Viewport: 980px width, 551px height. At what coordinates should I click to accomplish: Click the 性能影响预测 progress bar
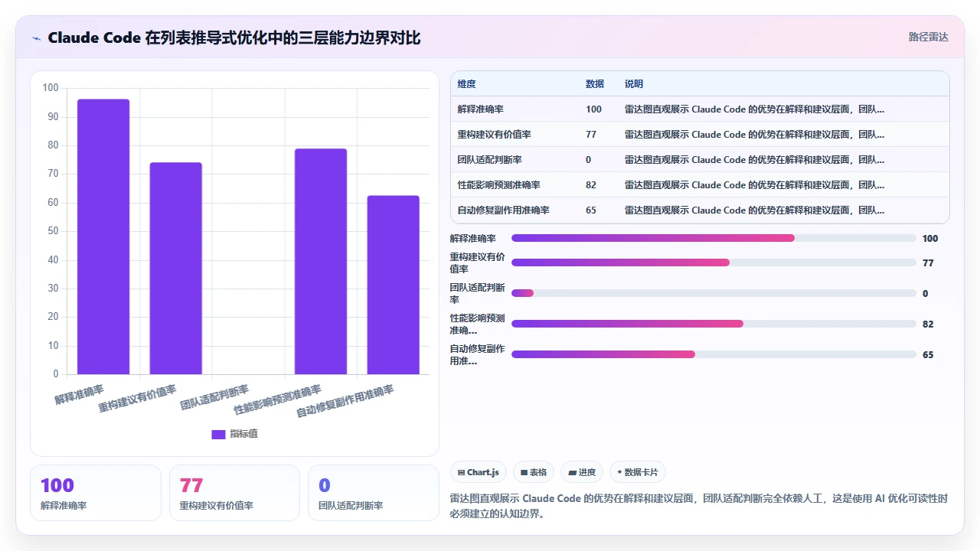coord(714,324)
